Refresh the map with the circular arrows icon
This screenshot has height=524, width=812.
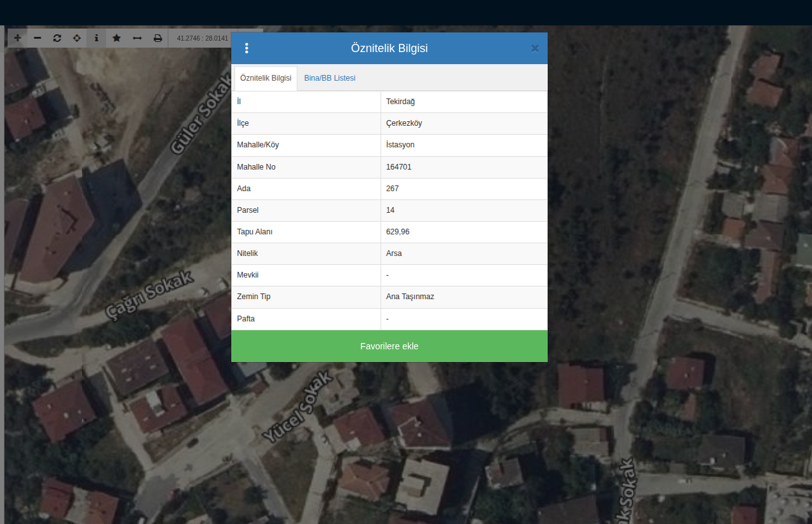[57, 38]
